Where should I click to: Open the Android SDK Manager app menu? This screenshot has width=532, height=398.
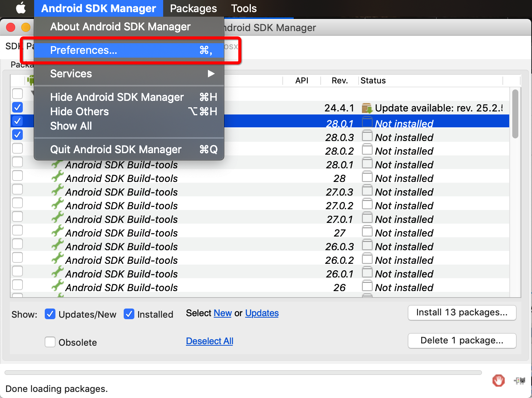point(99,8)
